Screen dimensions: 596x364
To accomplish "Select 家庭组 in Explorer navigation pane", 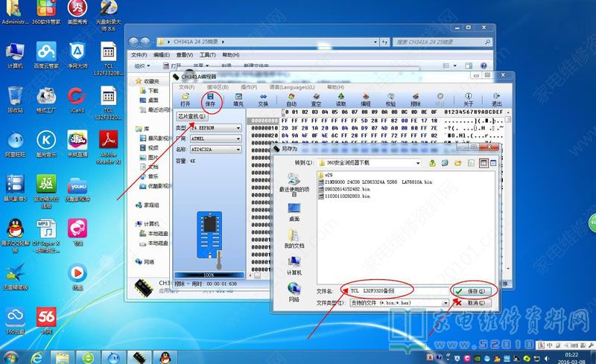I will [x=148, y=205].
